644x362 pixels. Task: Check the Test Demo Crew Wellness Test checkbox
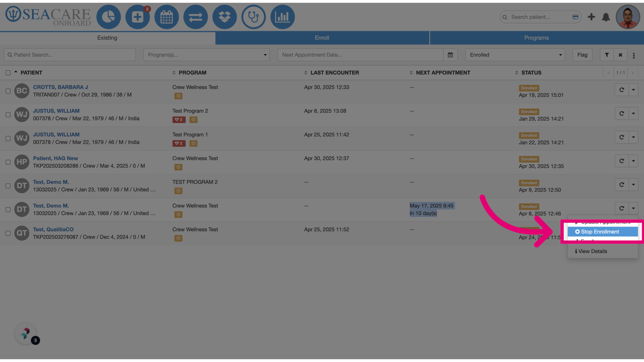coord(8,209)
